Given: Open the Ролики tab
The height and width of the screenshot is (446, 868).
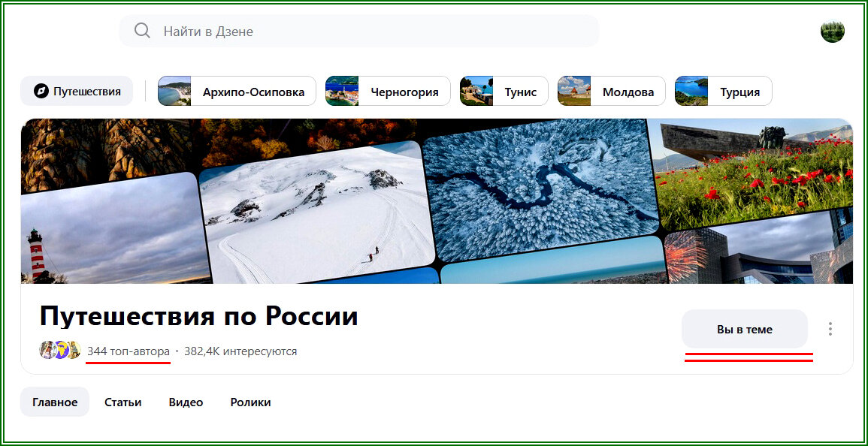Looking at the screenshot, I should coord(250,402).
